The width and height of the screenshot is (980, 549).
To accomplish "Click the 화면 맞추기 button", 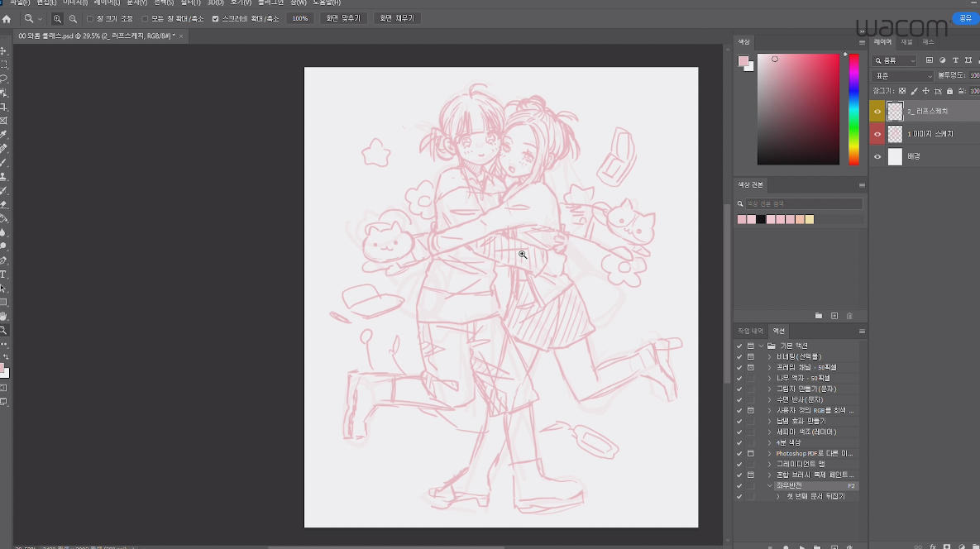I will (x=343, y=19).
